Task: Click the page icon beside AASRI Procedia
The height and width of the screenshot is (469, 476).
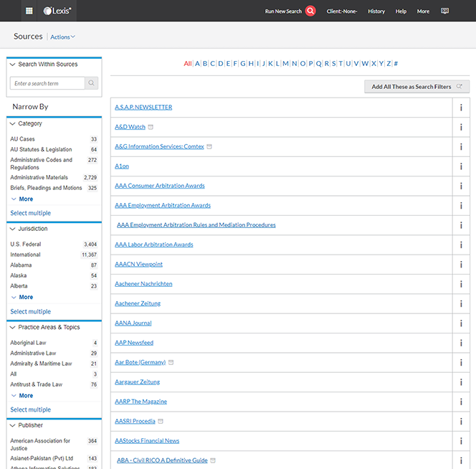Action: 161,421
